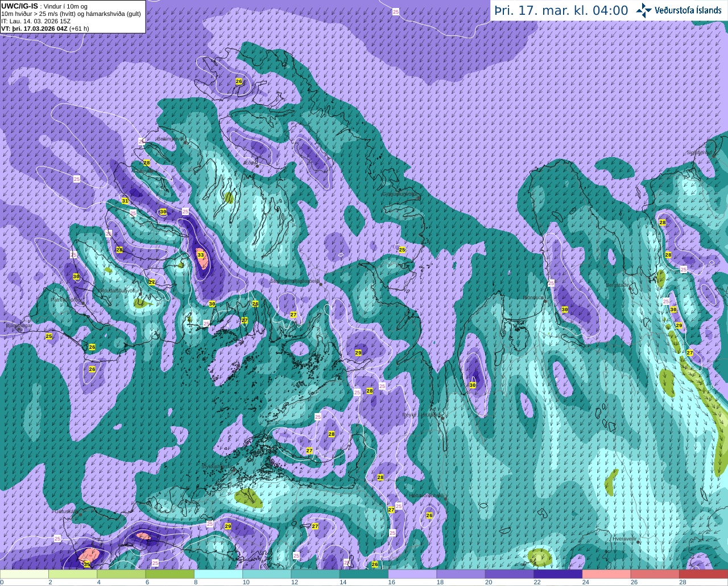Click the legend number 12
This screenshot has height=586, width=728.
[x=294, y=582]
